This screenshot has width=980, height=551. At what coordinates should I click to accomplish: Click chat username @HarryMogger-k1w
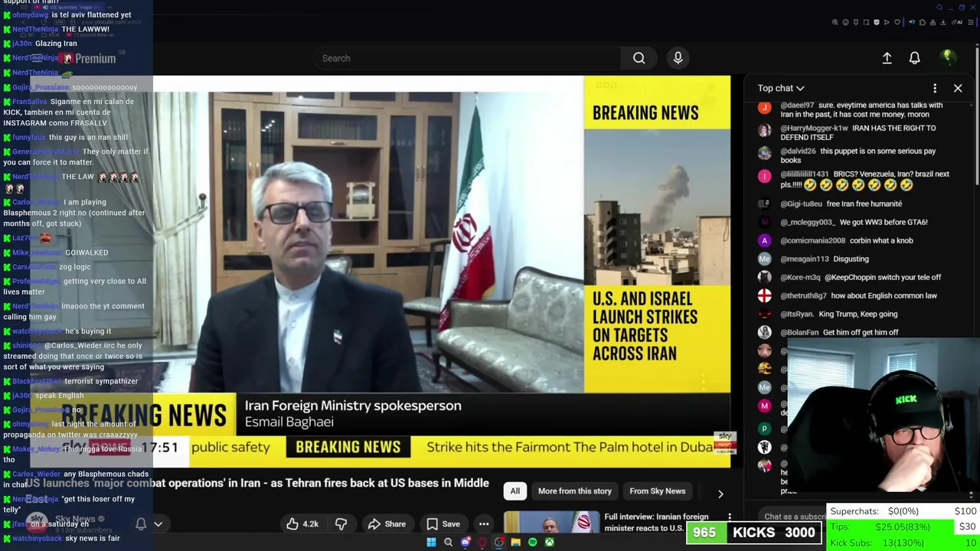(814, 129)
